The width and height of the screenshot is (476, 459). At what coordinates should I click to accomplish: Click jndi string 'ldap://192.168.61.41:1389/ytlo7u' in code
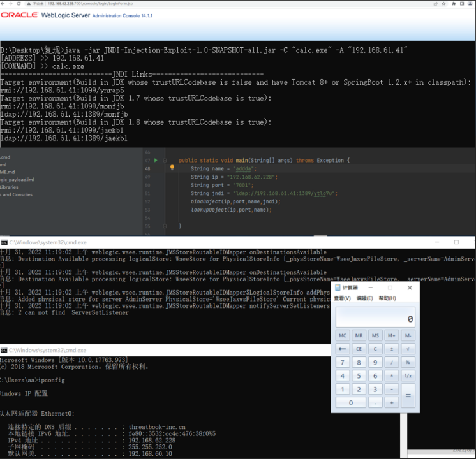tap(285, 193)
